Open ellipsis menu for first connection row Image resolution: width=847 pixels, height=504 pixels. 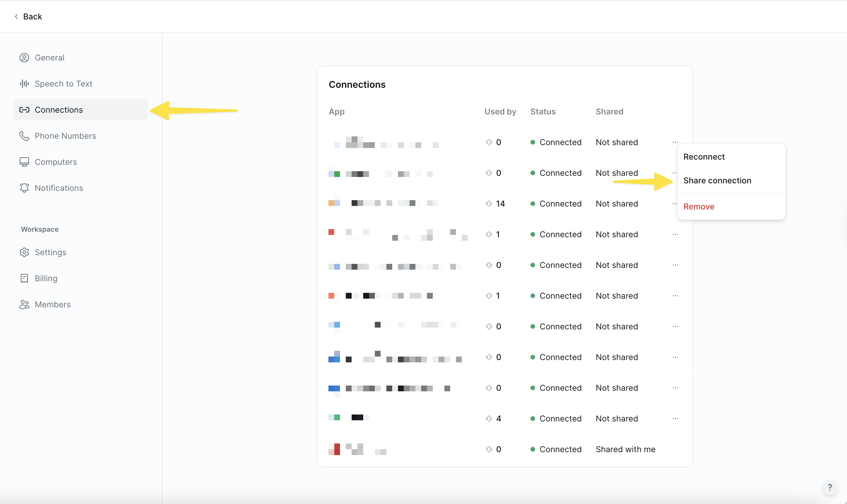675,142
